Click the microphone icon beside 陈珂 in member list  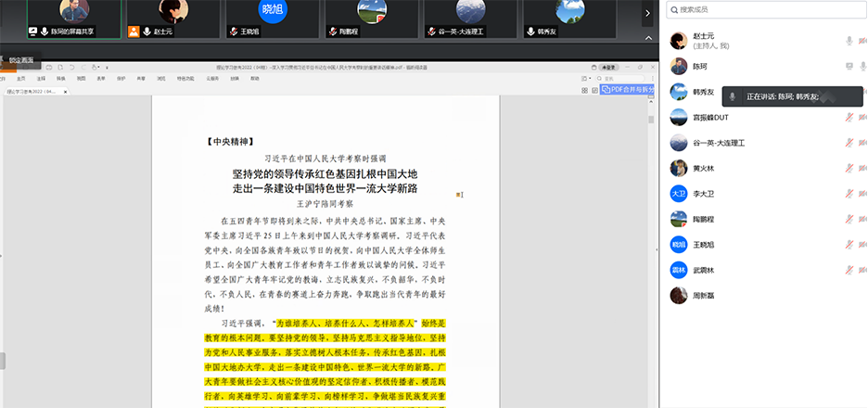pyautogui.click(x=863, y=67)
